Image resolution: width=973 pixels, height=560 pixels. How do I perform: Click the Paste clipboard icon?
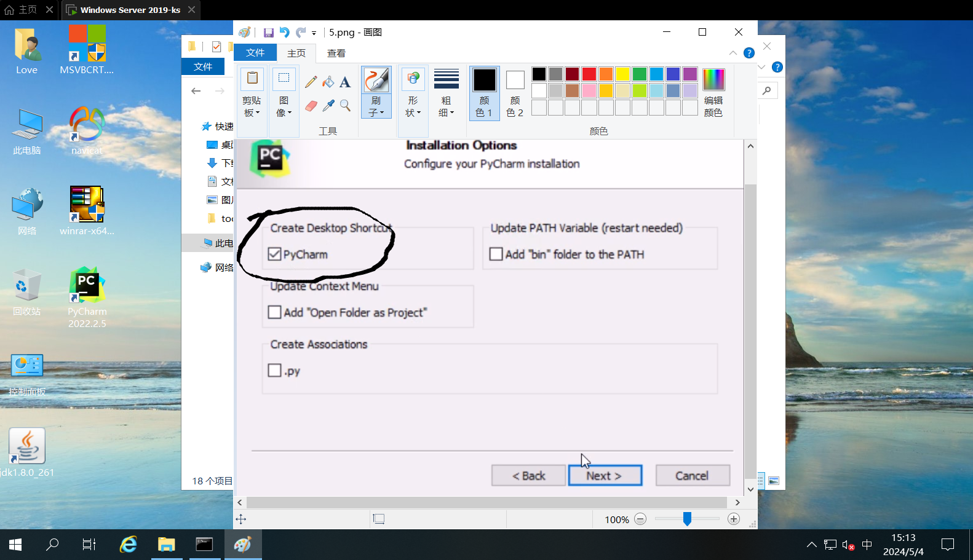click(x=252, y=79)
